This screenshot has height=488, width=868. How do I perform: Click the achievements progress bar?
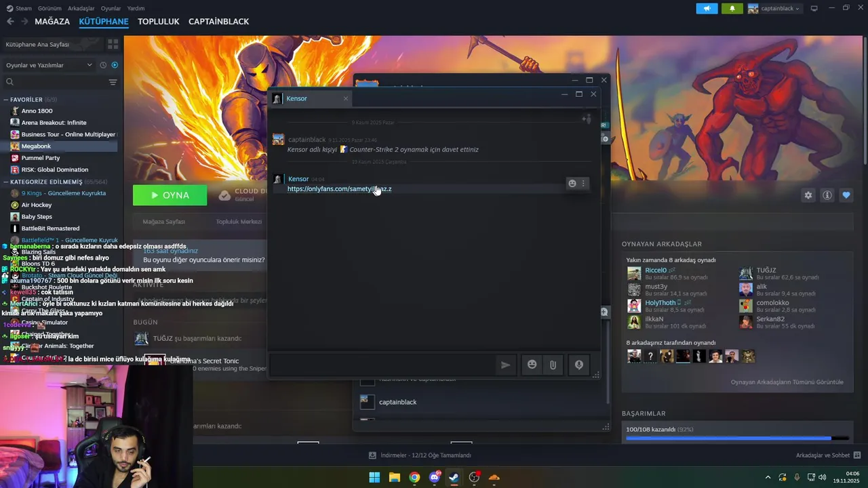(737, 439)
